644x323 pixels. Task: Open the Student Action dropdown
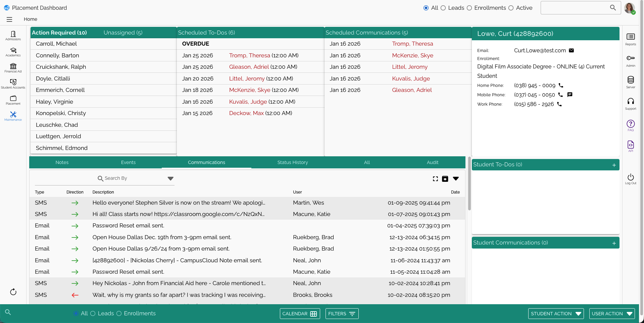click(x=555, y=313)
